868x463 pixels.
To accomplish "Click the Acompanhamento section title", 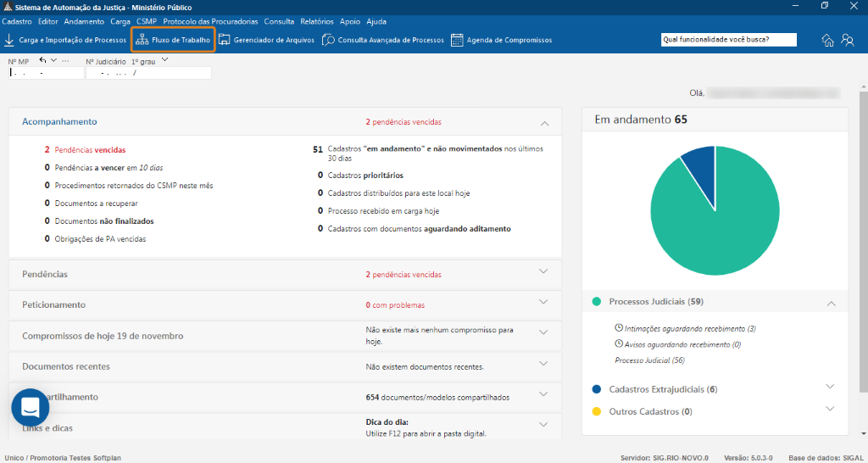I will (x=59, y=121).
